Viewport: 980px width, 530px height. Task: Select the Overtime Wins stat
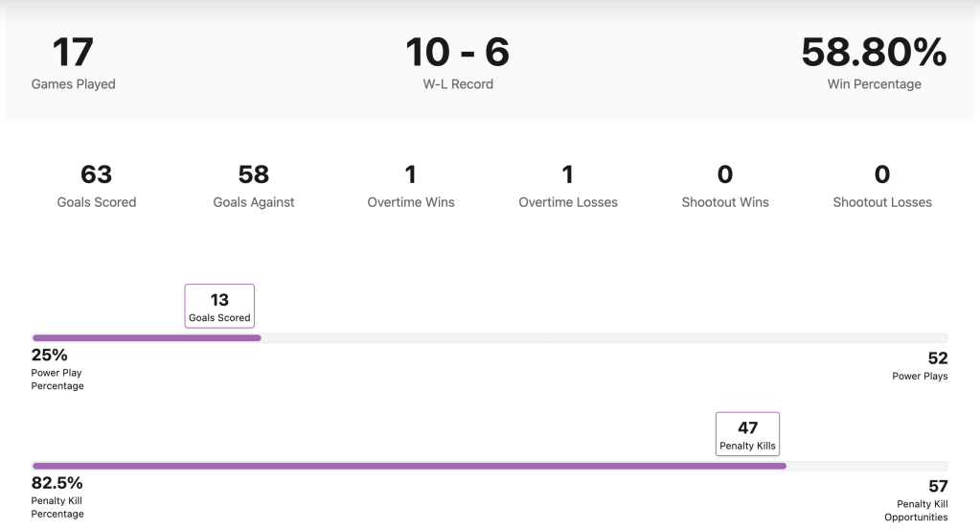(411, 174)
